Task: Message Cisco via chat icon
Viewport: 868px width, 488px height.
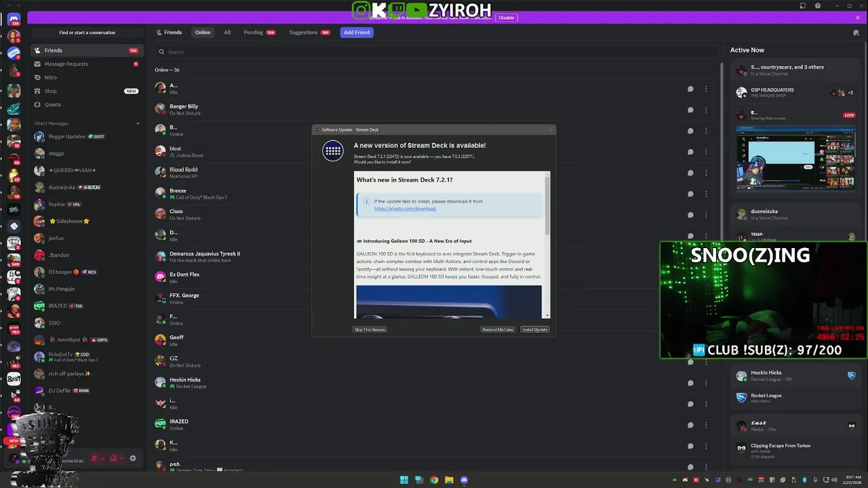Action: [x=690, y=215]
